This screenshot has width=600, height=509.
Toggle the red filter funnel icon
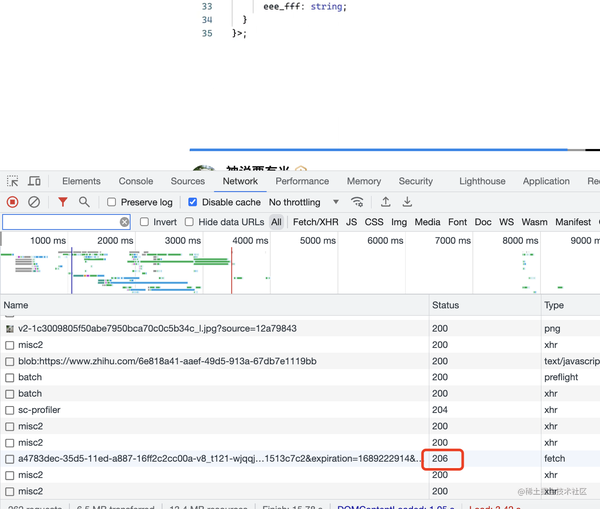click(x=62, y=202)
